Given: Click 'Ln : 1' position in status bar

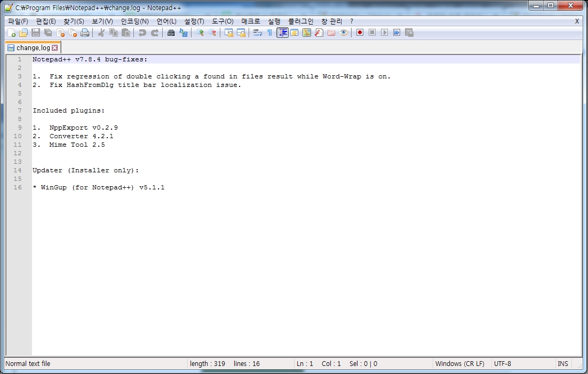Looking at the screenshot, I should pyautogui.click(x=305, y=363).
